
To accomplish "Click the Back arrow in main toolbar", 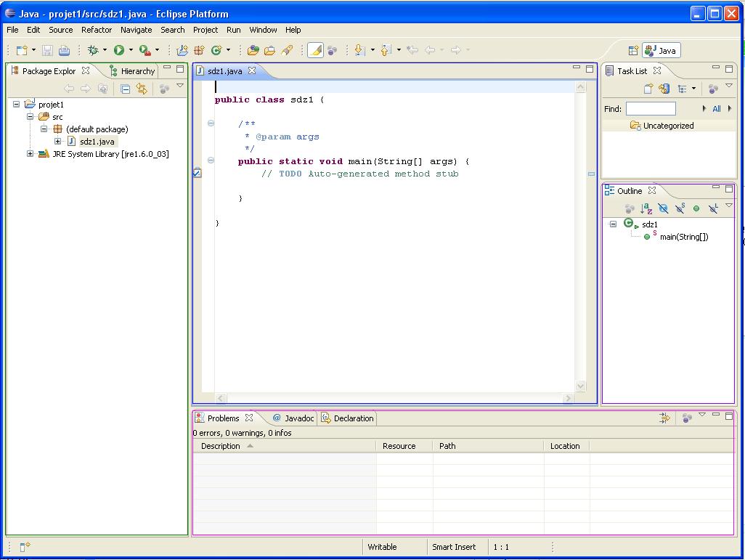I will 430,50.
